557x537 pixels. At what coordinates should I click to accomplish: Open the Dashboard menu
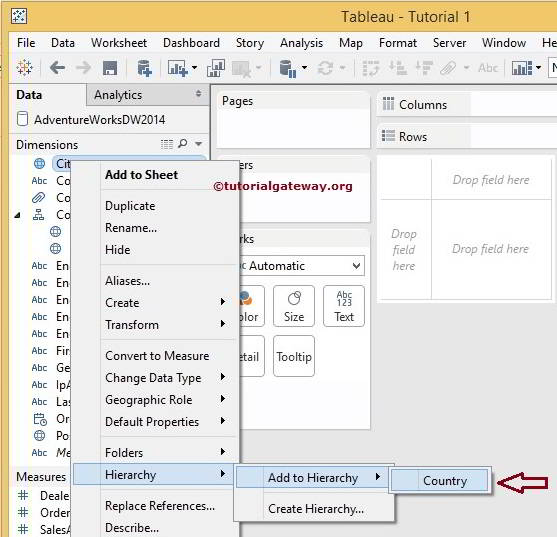coord(191,43)
